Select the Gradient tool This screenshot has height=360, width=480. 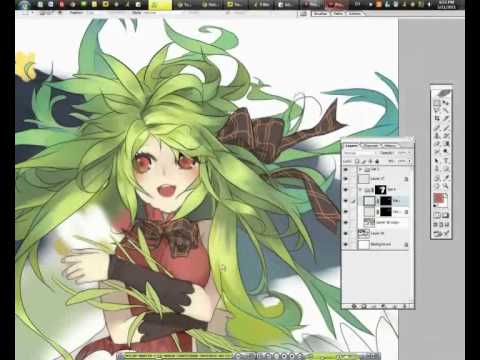[x=446, y=144]
